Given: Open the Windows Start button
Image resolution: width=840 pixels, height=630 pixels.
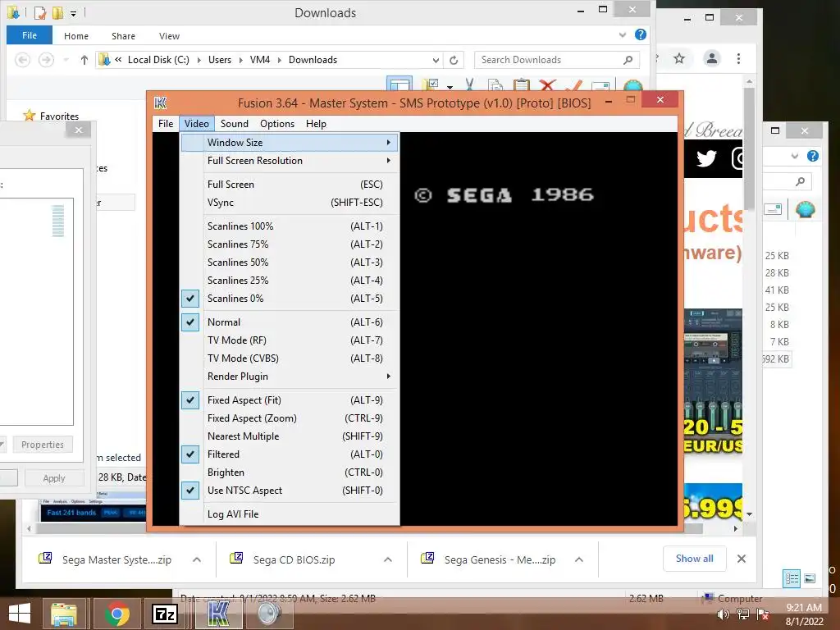Looking at the screenshot, I should (x=20, y=614).
